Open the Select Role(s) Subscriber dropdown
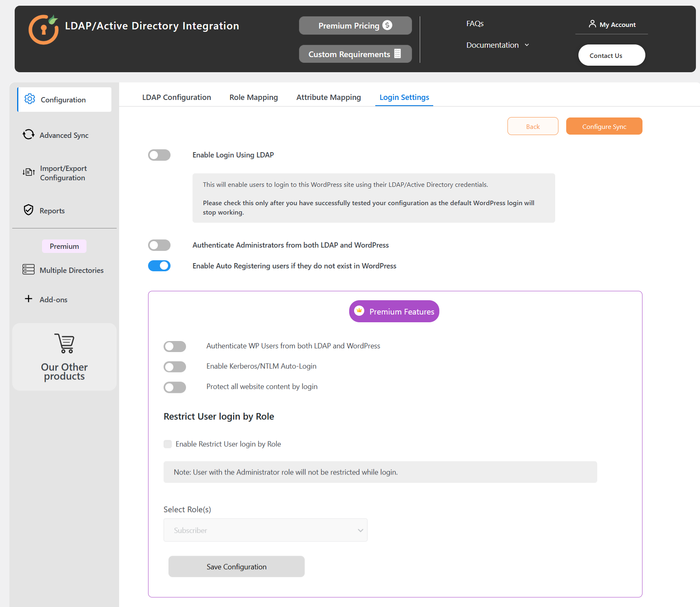The height and width of the screenshot is (607, 700). point(265,530)
